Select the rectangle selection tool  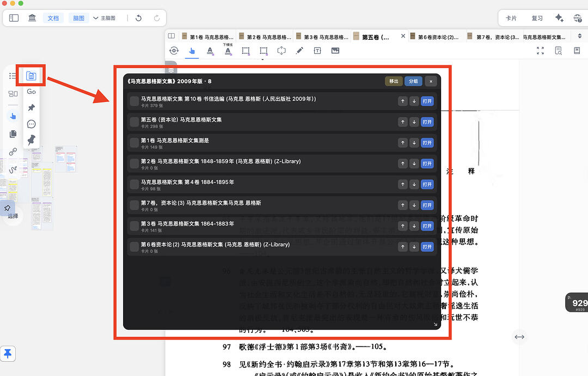pos(246,51)
